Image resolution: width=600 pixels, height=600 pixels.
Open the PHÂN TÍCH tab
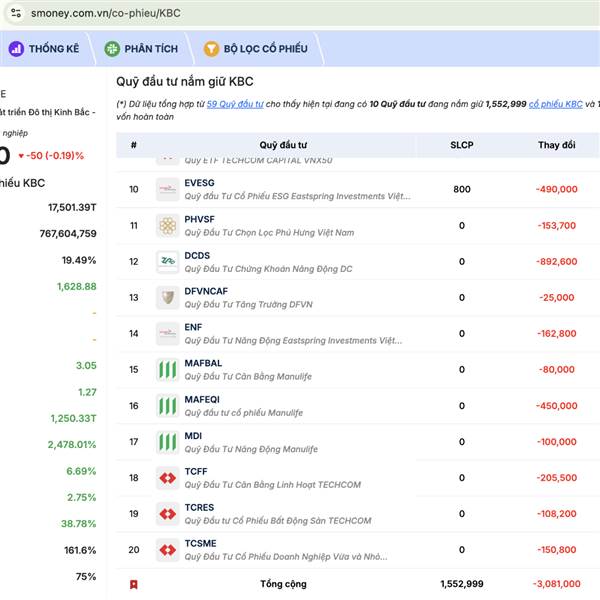(141, 49)
